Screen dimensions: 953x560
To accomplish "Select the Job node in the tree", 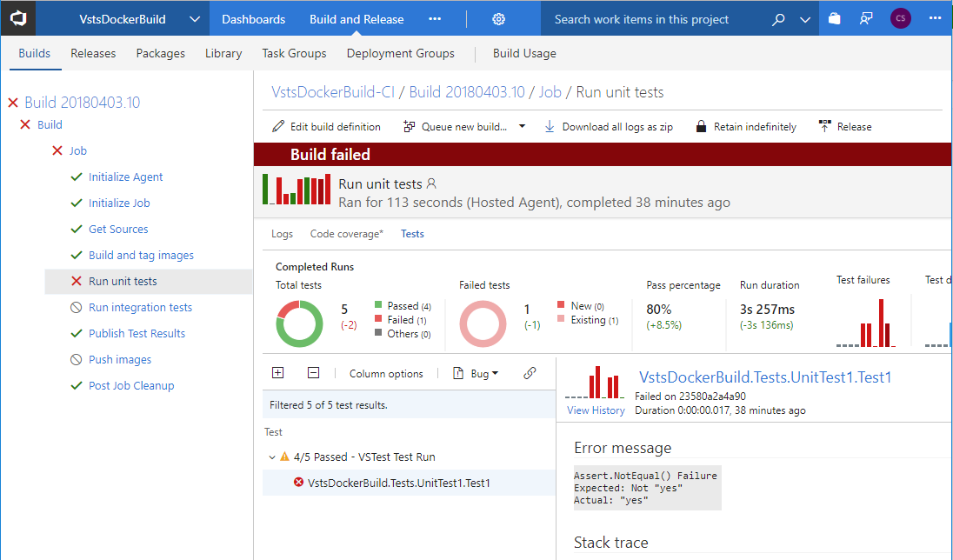I will [77, 150].
